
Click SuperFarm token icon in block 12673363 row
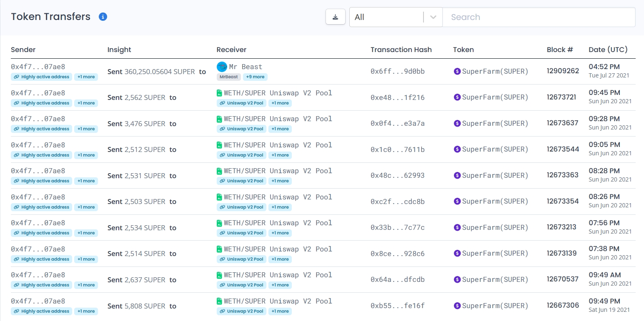pos(457,176)
